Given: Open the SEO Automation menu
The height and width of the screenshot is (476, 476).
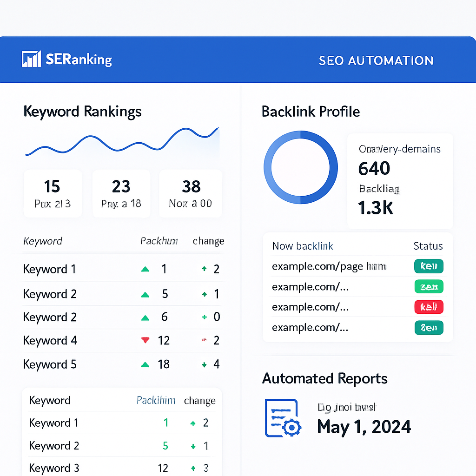Looking at the screenshot, I should [376, 60].
